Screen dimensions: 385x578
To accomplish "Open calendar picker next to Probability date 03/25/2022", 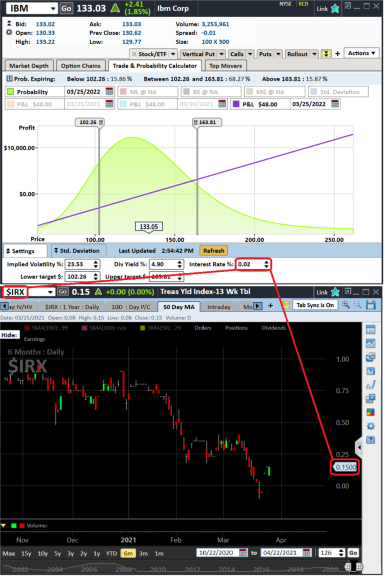I will (x=109, y=91).
